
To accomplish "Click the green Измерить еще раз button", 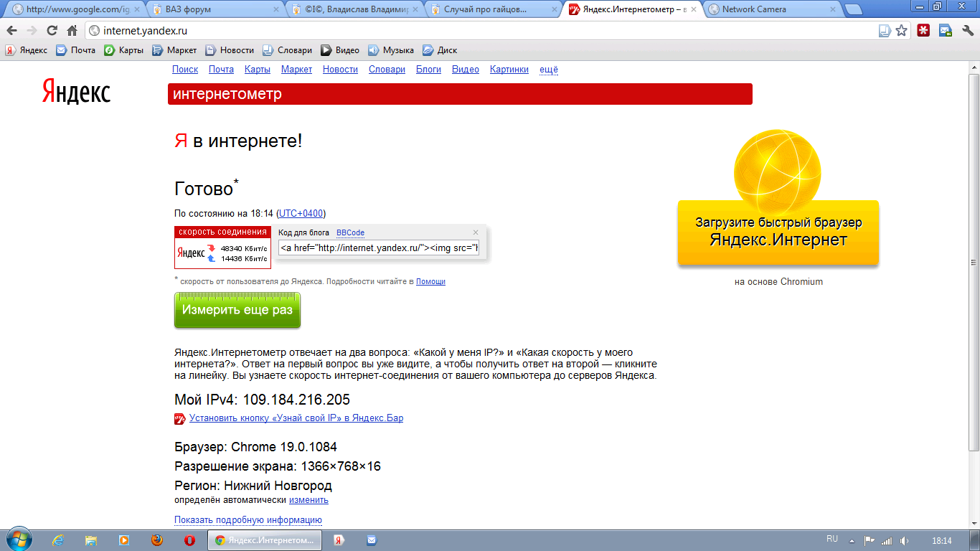I will click(x=237, y=310).
